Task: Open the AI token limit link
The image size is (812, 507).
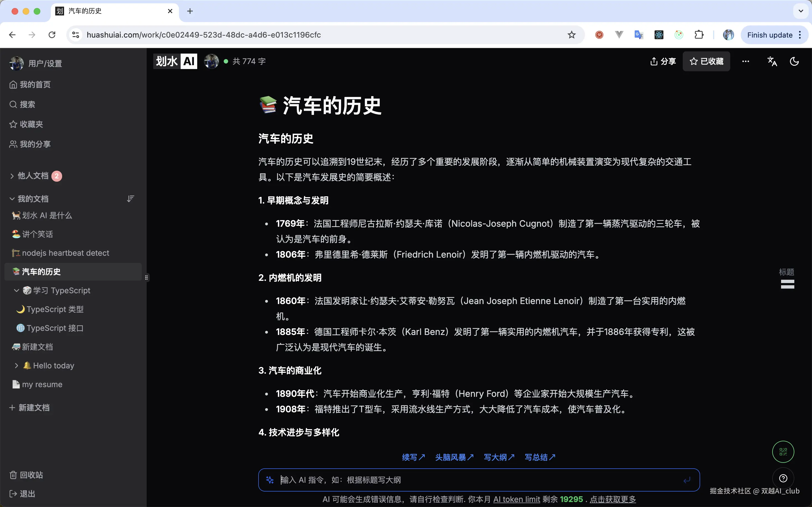Action: pyautogui.click(x=516, y=499)
